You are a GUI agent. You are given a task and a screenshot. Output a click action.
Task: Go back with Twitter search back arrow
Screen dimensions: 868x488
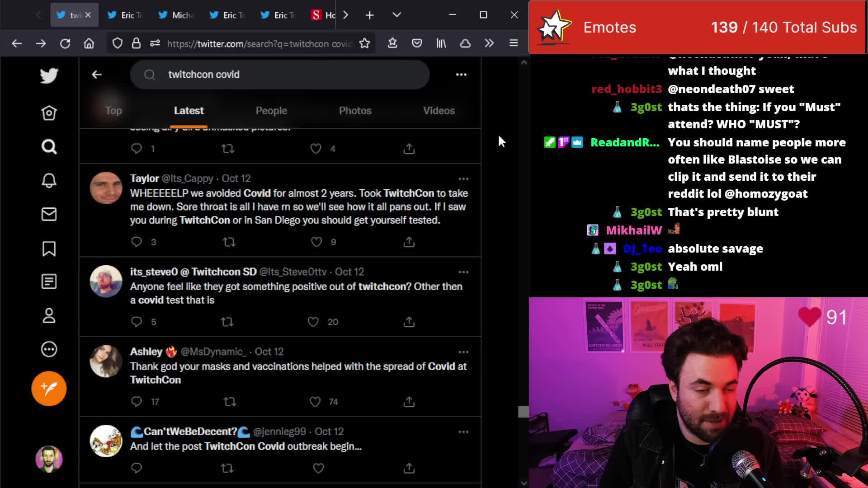pyautogui.click(x=97, y=75)
